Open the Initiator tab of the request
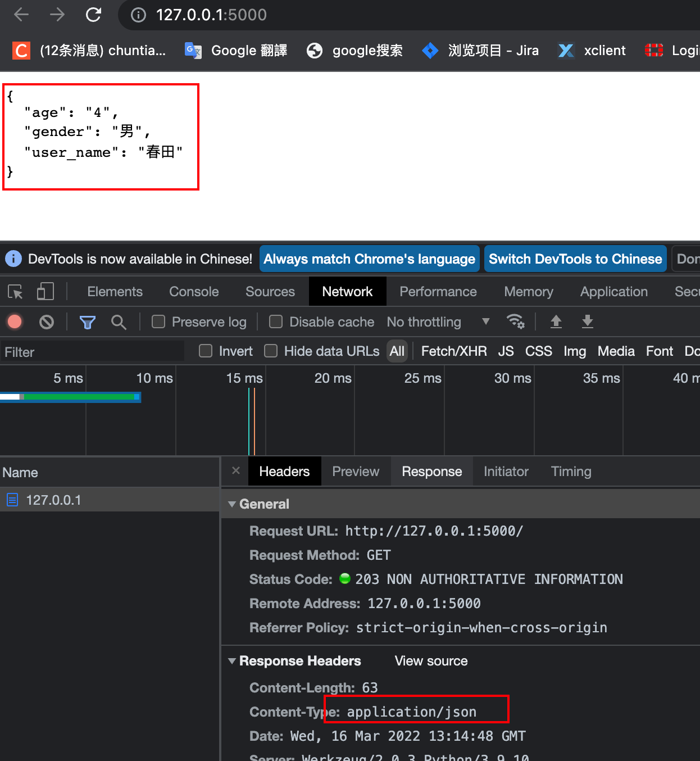 506,472
